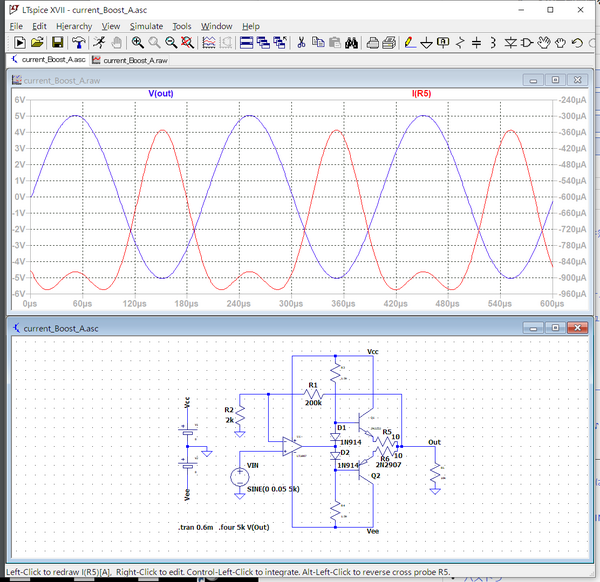600x582 pixels.
Task: Click the Print icon in toolbar
Action: 372,43
